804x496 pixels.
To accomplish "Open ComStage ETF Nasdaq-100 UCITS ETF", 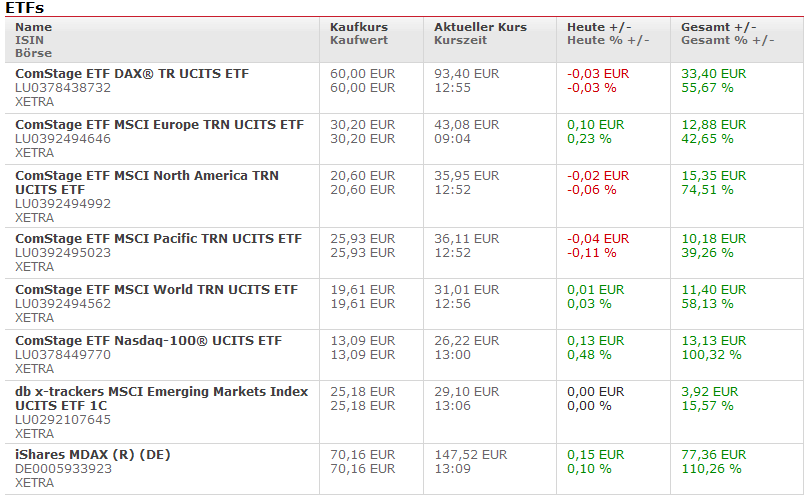I will tap(148, 341).
